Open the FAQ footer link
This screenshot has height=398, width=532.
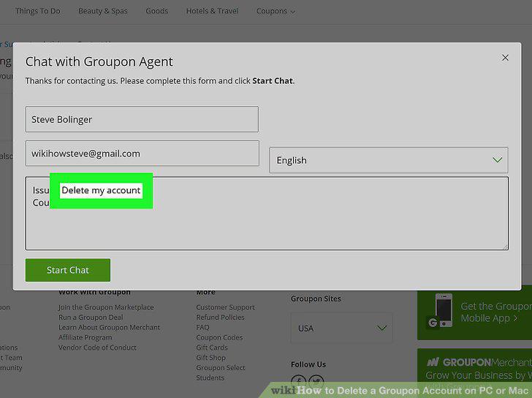202,327
